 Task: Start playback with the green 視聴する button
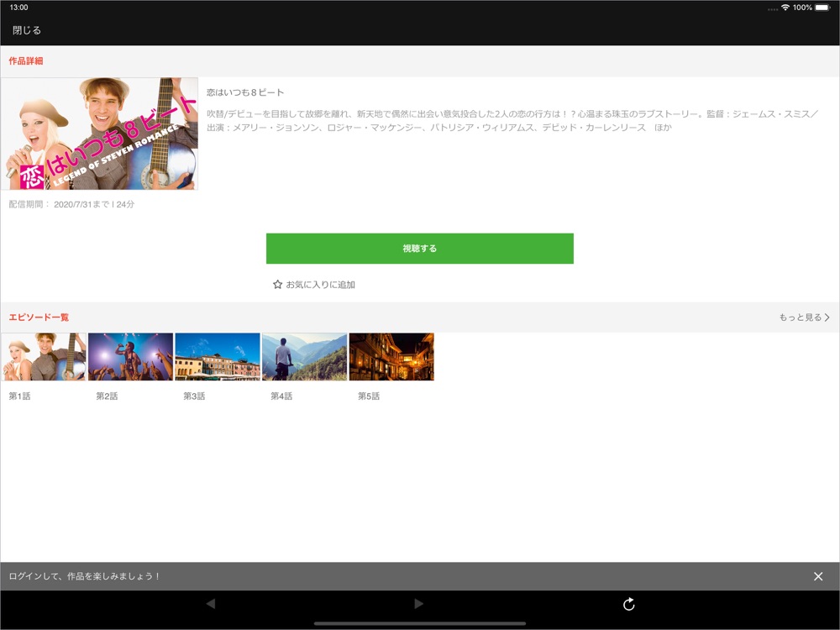point(419,249)
